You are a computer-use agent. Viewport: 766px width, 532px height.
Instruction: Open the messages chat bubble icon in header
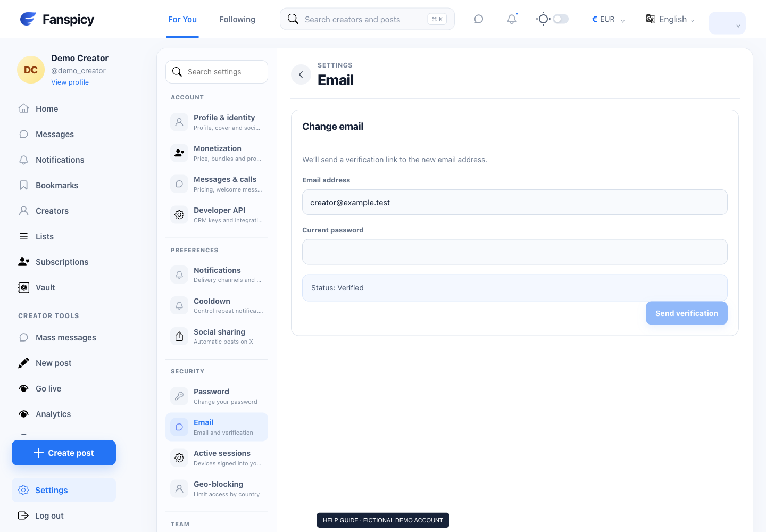click(x=479, y=19)
